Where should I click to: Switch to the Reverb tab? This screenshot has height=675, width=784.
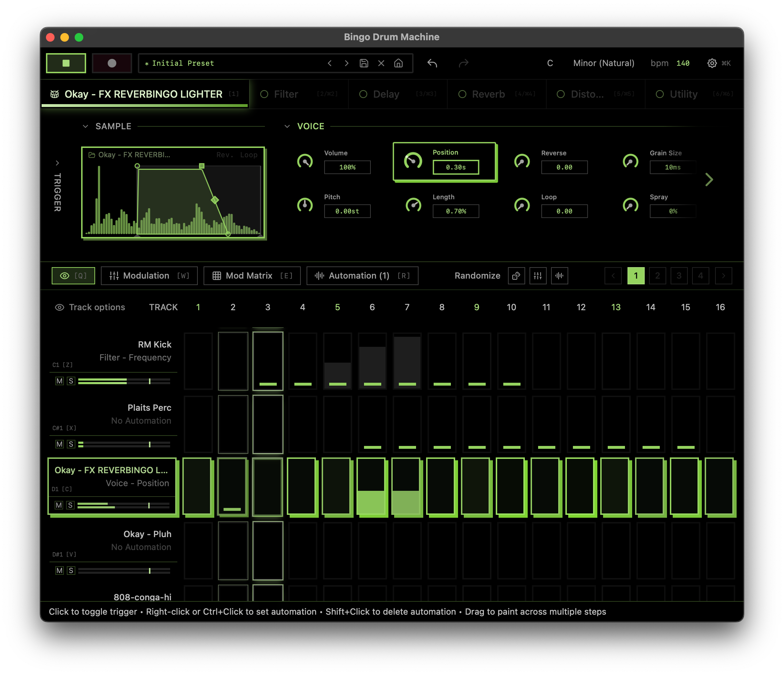pyautogui.click(x=488, y=94)
